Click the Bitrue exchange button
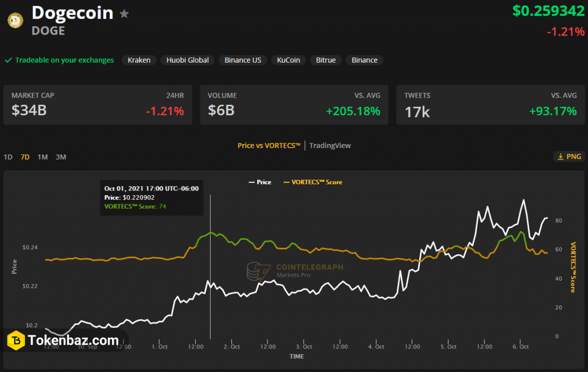This screenshot has height=372, width=588. (x=326, y=60)
